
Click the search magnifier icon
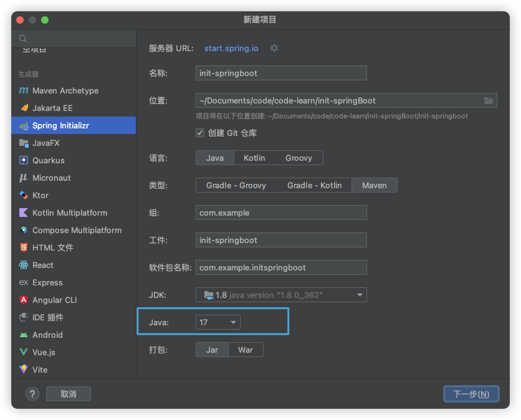coord(23,39)
